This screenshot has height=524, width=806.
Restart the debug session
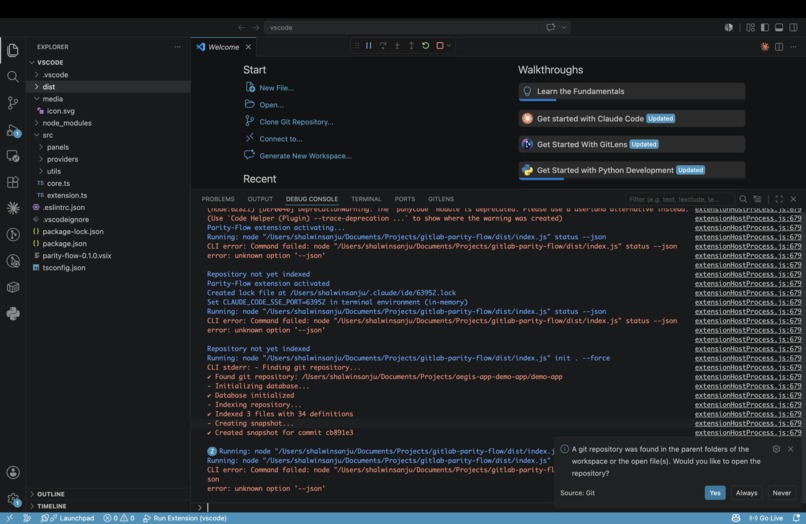click(x=425, y=46)
